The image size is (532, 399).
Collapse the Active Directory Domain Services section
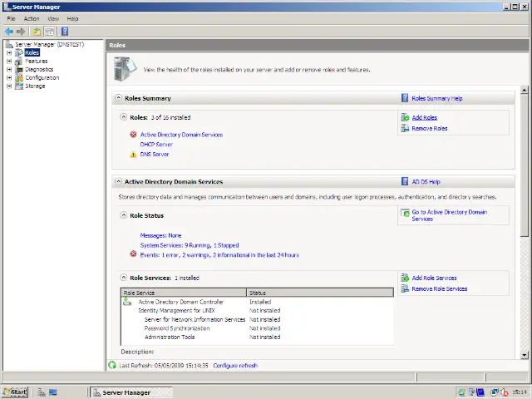pos(118,181)
